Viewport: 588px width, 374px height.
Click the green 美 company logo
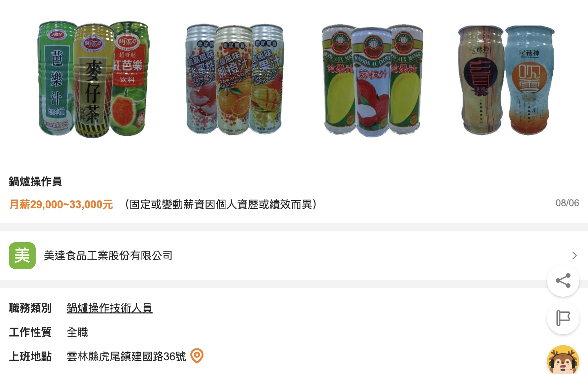coord(22,256)
